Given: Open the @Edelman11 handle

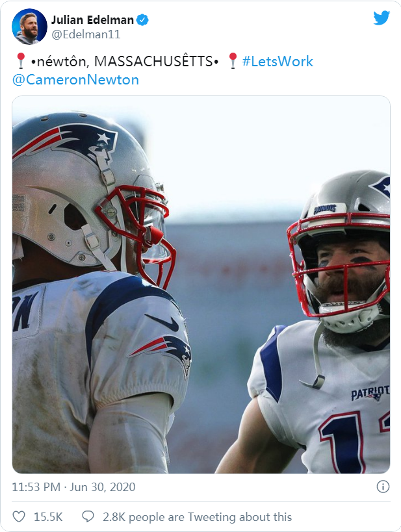Looking at the screenshot, I should pos(86,34).
